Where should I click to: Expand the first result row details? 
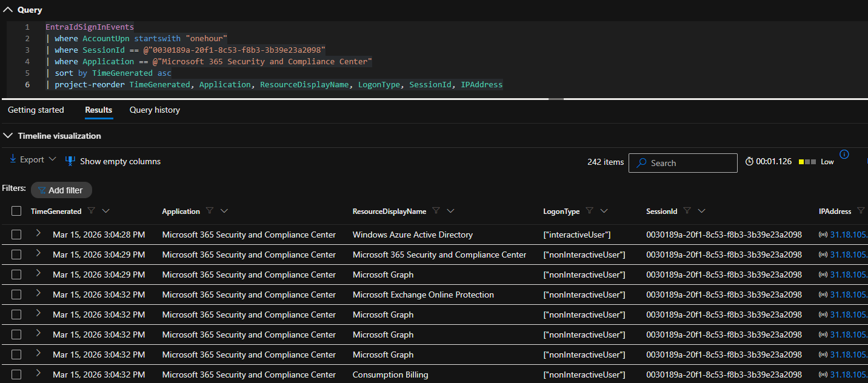pos(38,235)
